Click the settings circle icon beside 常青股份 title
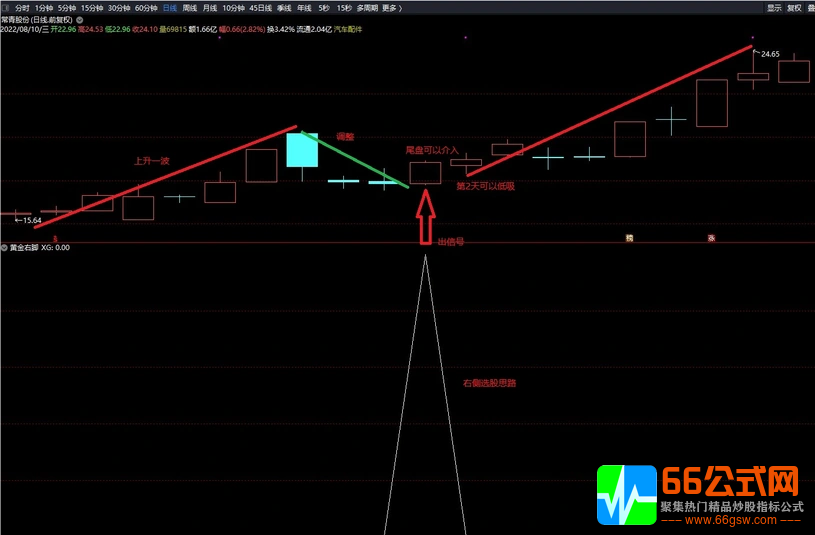The image size is (815, 535). (x=79, y=19)
